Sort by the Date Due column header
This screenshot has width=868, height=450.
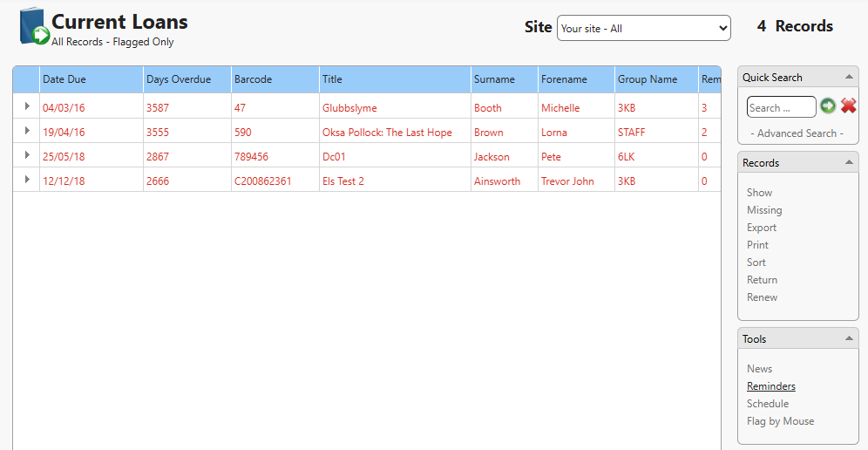64,79
